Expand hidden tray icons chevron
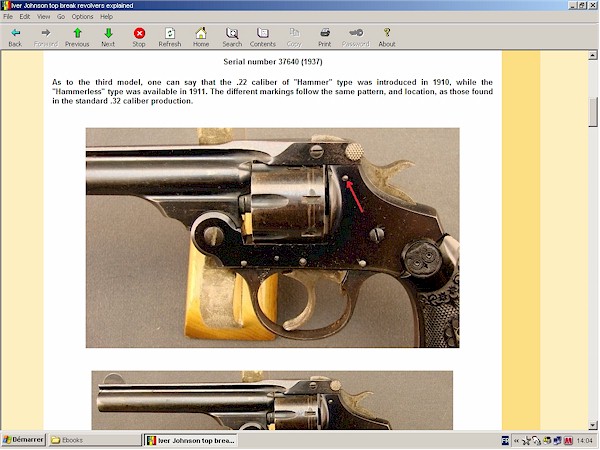The image size is (600, 450). tap(516, 441)
